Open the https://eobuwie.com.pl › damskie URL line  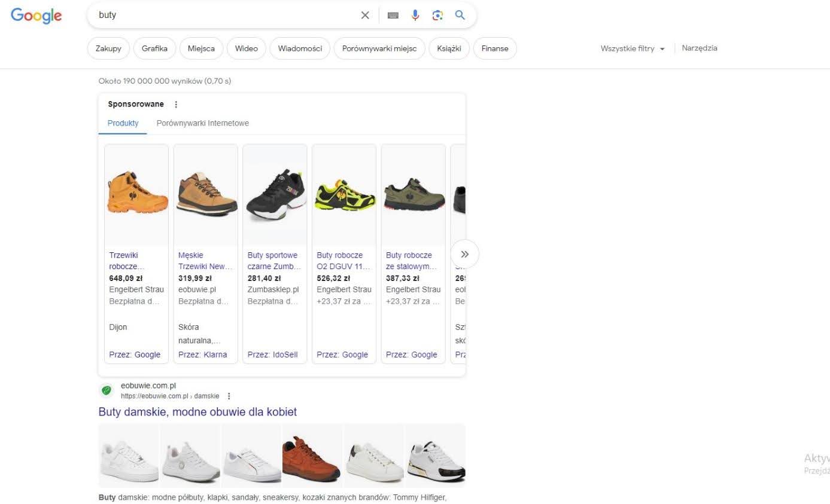point(170,396)
